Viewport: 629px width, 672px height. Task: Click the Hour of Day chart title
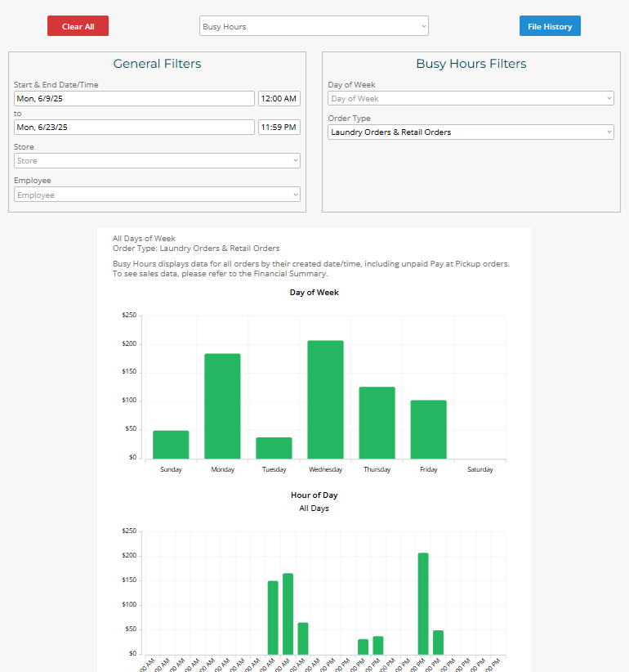pos(314,495)
